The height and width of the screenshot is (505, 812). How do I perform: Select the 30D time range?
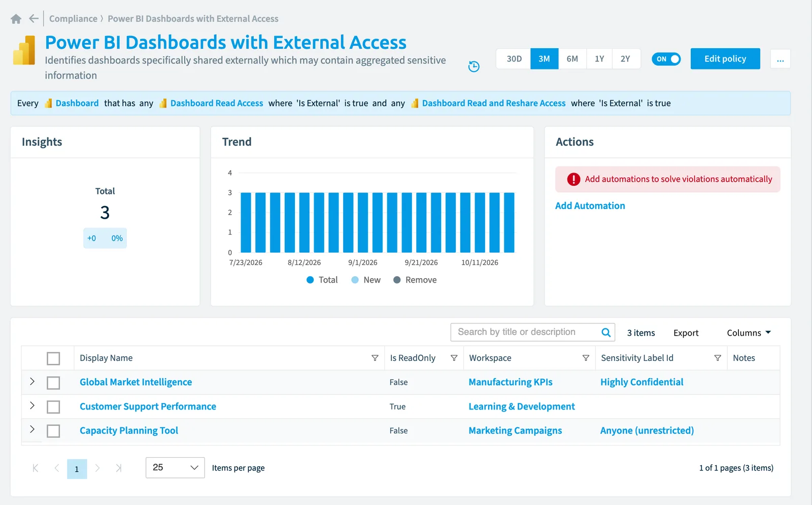pyautogui.click(x=514, y=59)
